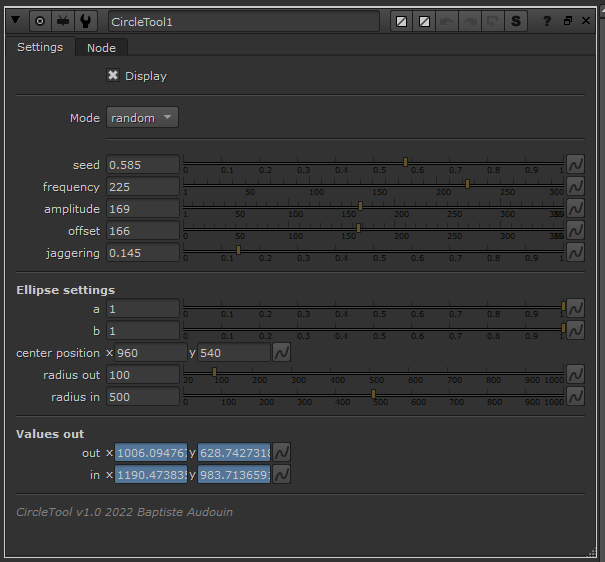Click the offset value input field
This screenshot has width=605, height=562.
pos(143,231)
